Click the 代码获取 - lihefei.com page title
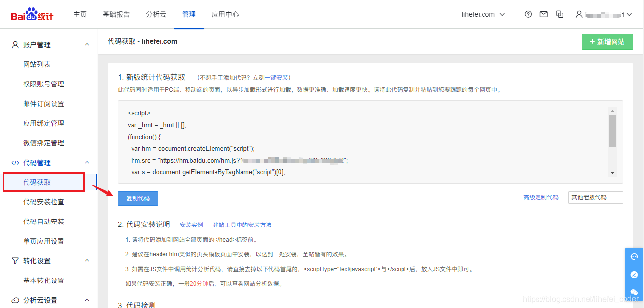 click(142, 41)
